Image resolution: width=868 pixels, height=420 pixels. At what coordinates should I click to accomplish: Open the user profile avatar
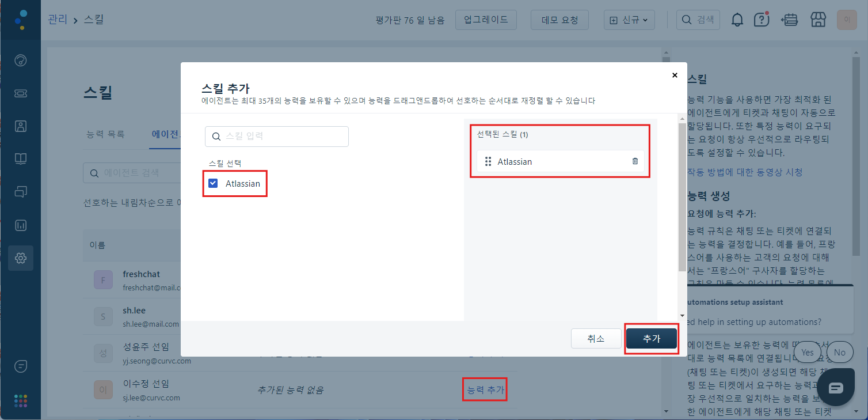[847, 20]
